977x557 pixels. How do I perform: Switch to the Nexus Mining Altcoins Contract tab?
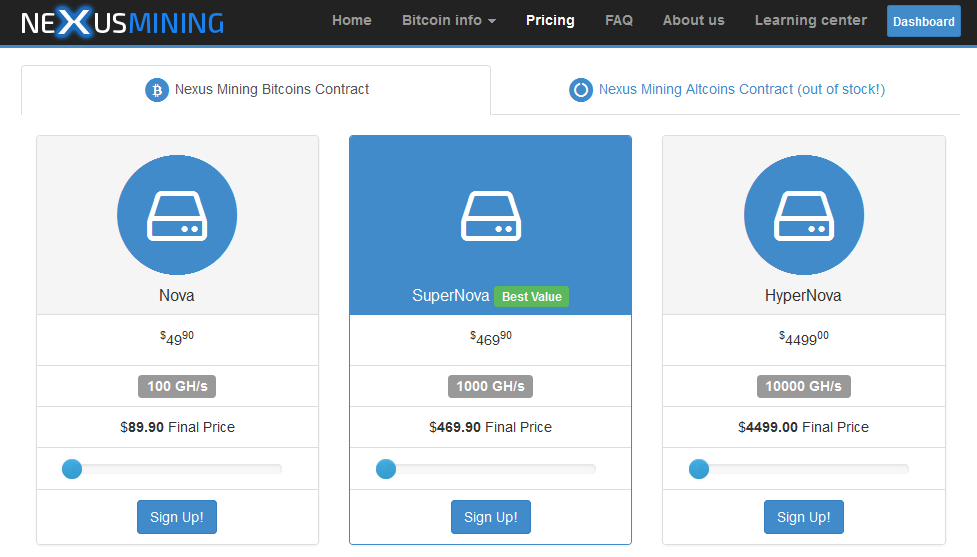coord(727,90)
